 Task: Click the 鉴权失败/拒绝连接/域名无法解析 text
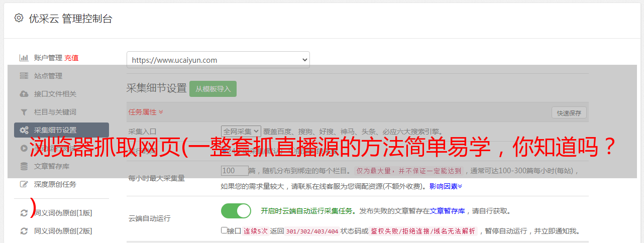[423, 231]
